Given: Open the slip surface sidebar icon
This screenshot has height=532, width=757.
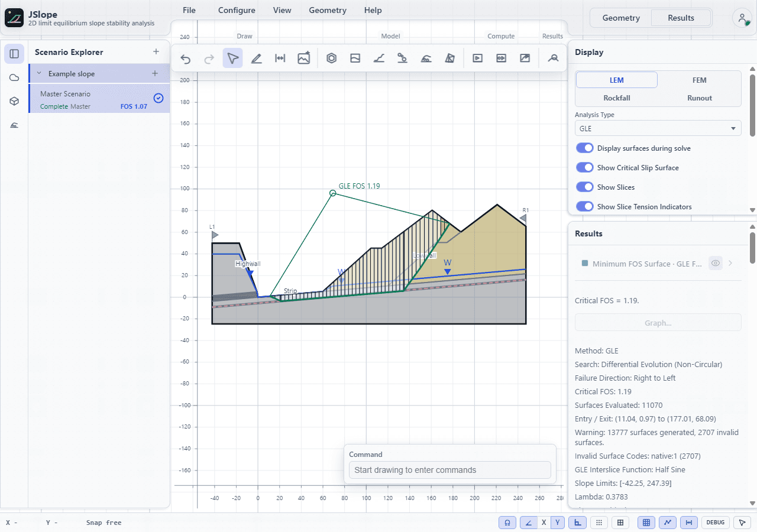Looking at the screenshot, I should (x=14, y=125).
